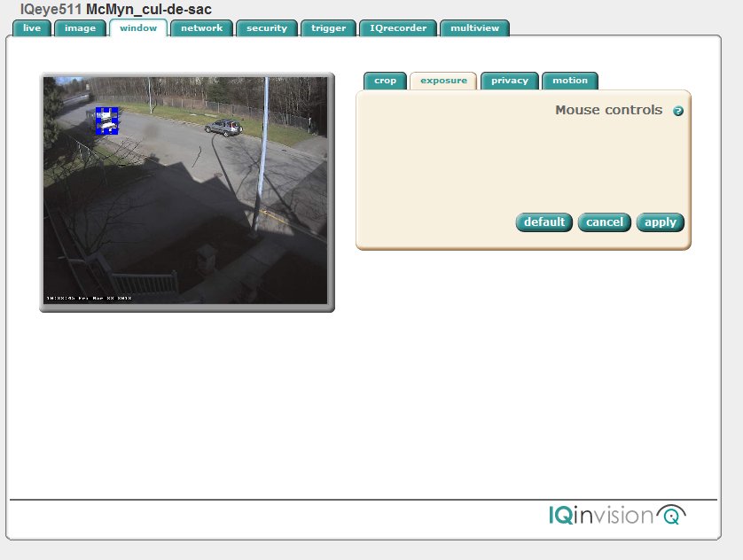Screen dimensions: 743x560
Task: Click the camera preview image
Action: tap(185, 191)
